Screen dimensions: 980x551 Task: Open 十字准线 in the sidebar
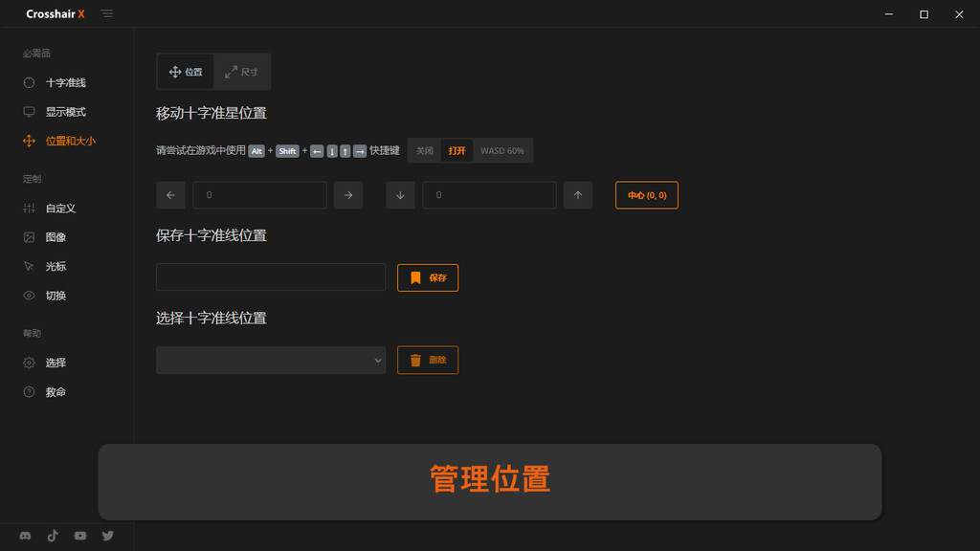[x=65, y=83]
